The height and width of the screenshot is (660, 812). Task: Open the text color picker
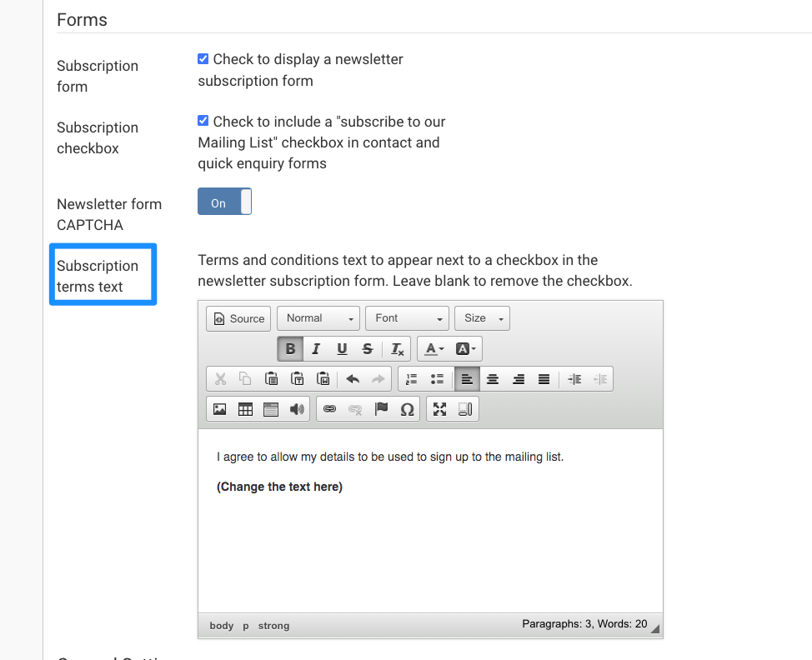coord(434,349)
